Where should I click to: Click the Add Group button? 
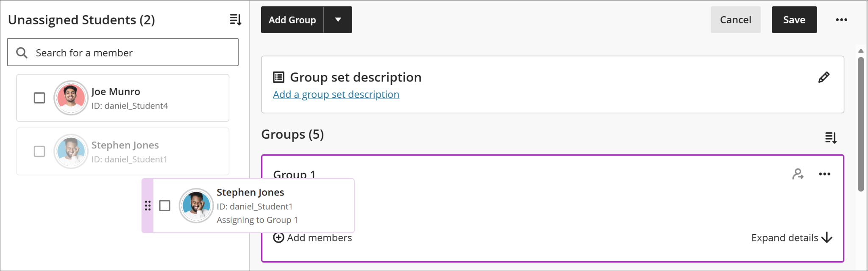(292, 20)
